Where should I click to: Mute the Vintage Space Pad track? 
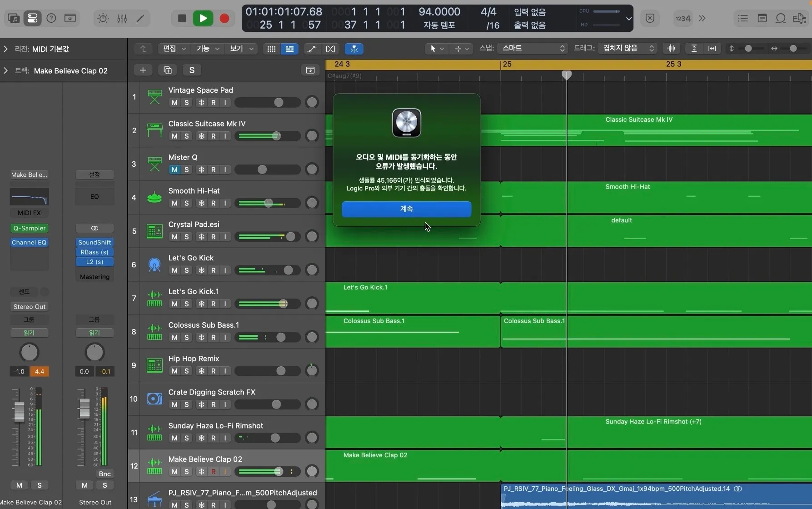174,103
